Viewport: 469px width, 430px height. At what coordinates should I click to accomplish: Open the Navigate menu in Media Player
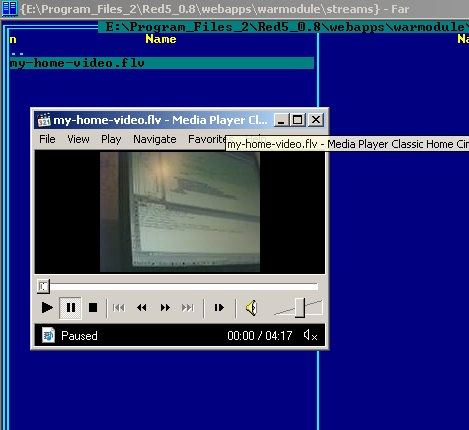click(x=155, y=139)
